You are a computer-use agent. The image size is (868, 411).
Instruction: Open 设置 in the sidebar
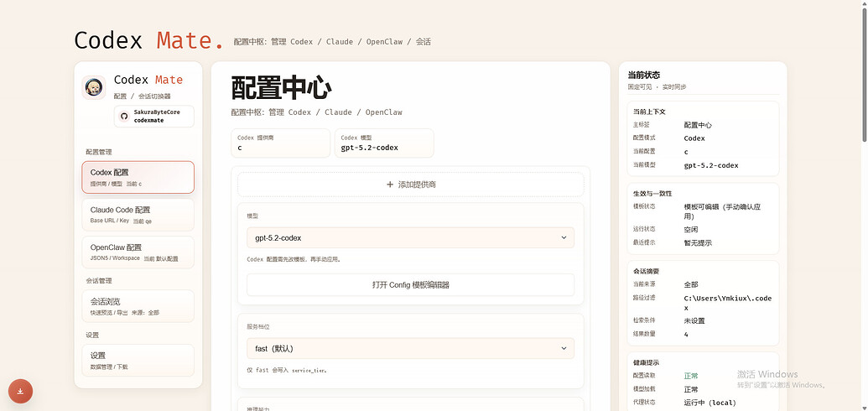(x=138, y=360)
